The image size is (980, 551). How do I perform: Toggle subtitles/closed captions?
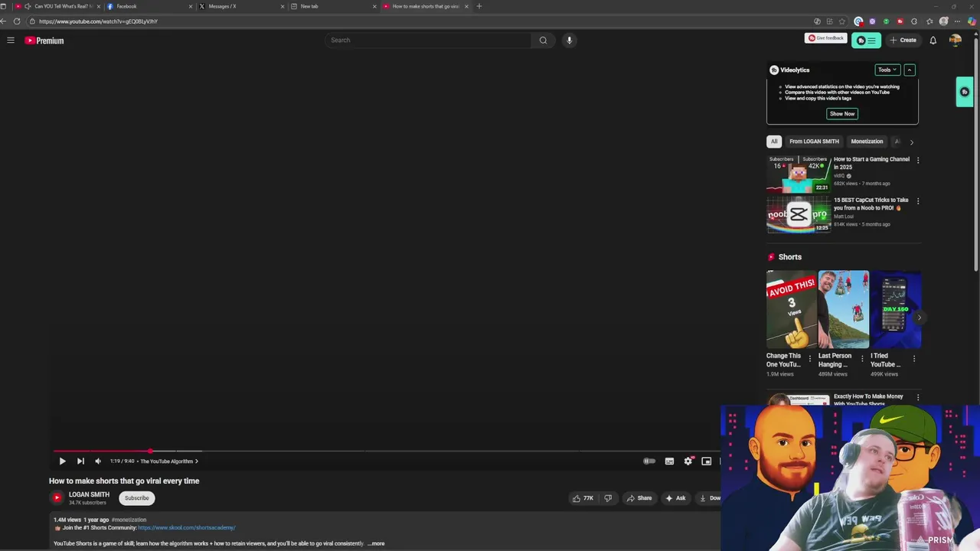click(669, 461)
